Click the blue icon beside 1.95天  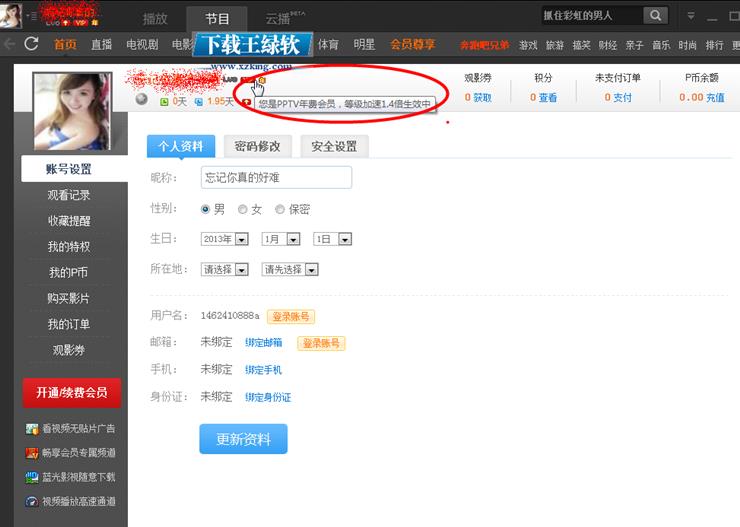[199, 101]
